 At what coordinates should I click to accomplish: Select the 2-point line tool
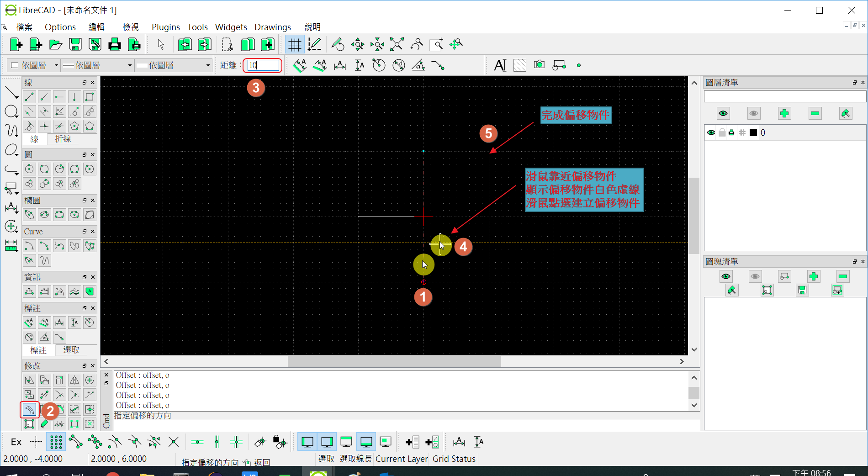[x=29, y=97]
